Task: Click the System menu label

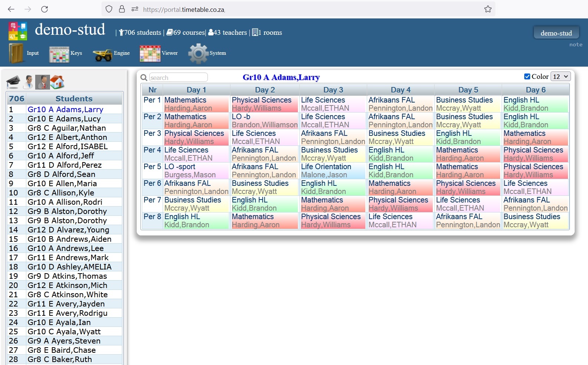Action: [x=217, y=53]
